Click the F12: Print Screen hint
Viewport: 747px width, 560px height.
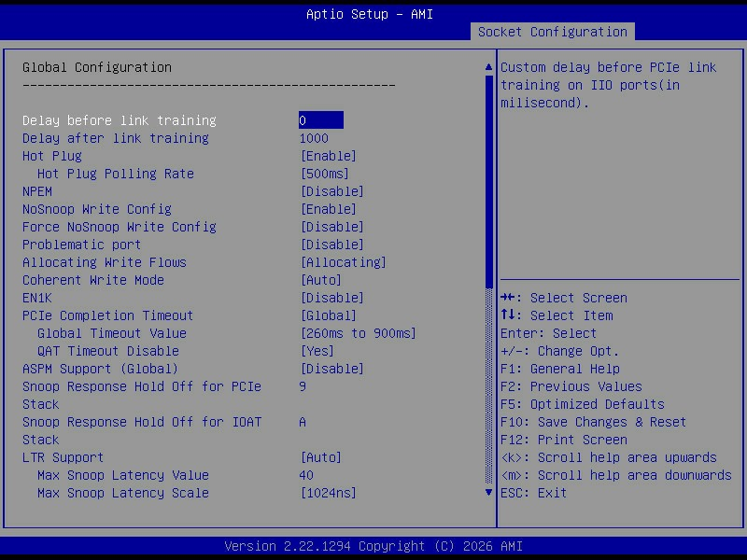click(x=564, y=440)
